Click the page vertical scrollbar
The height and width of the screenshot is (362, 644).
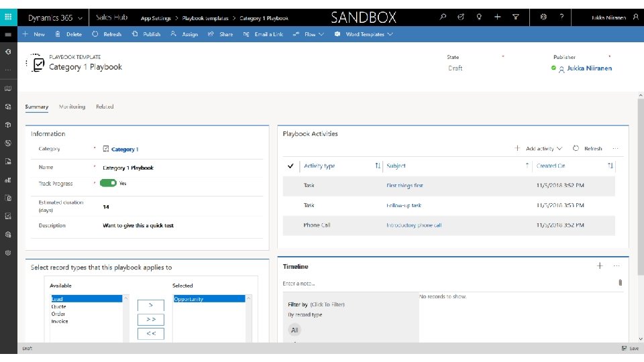pos(640,187)
